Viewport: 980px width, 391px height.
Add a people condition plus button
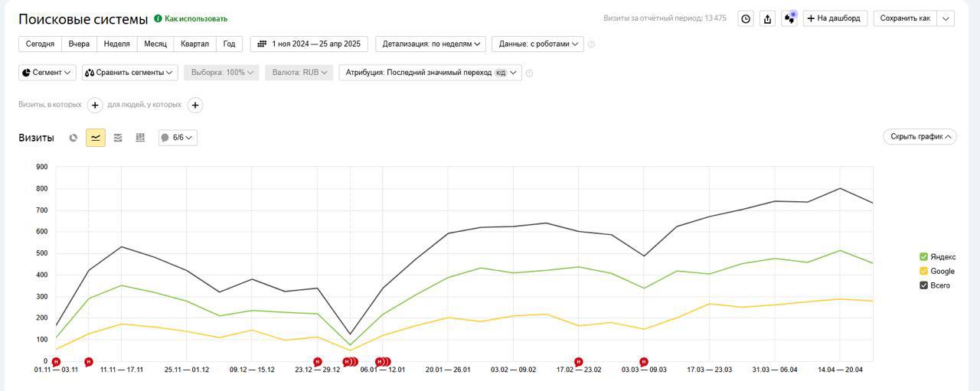pyautogui.click(x=195, y=105)
